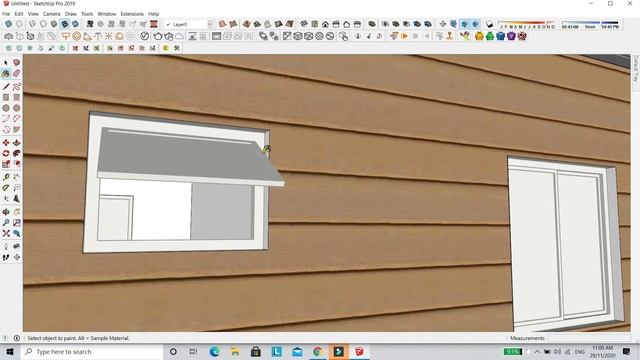The width and height of the screenshot is (640, 360).
Task: Click the yellow circle extension icon
Action: point(166,48)
